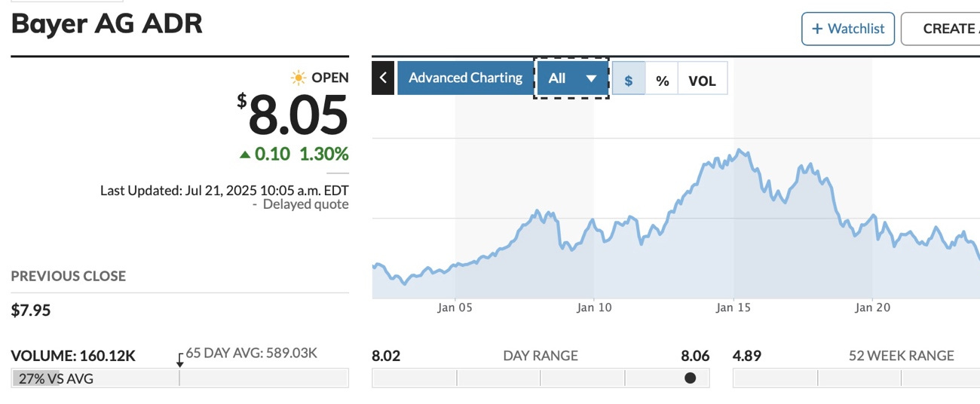Image resolution: width=980 pixels, height=404 pixels.
Task: Switch chart to percent change view
Action: [662, 78]
